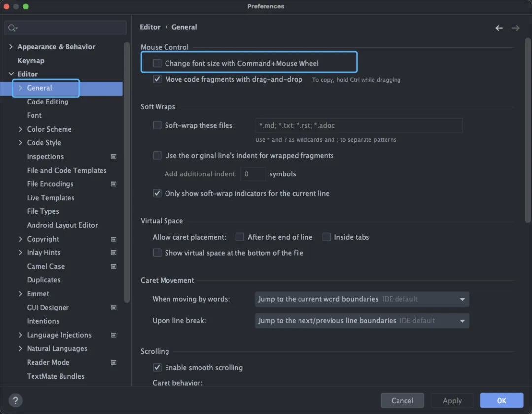Uncheck Move code fragments with drag-and-drop

(157, 79)
